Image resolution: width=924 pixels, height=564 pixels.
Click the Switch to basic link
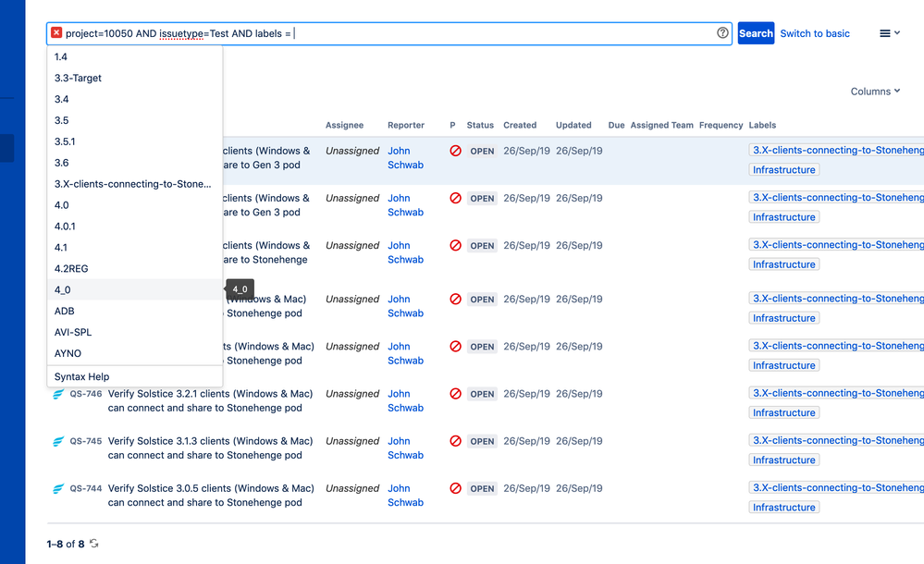click(815, 33)
